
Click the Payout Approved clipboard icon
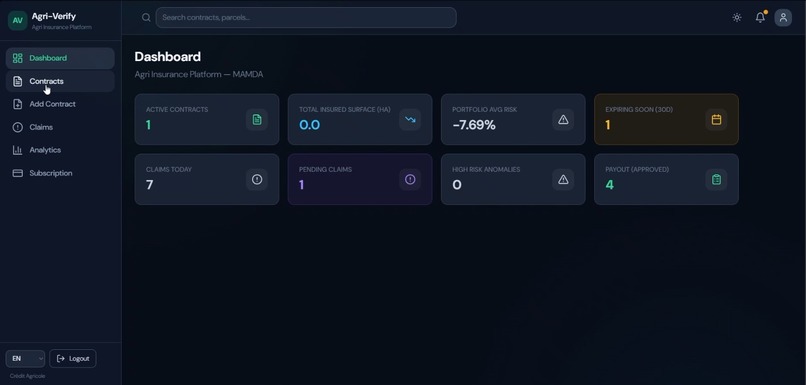(x=716, y=179)
